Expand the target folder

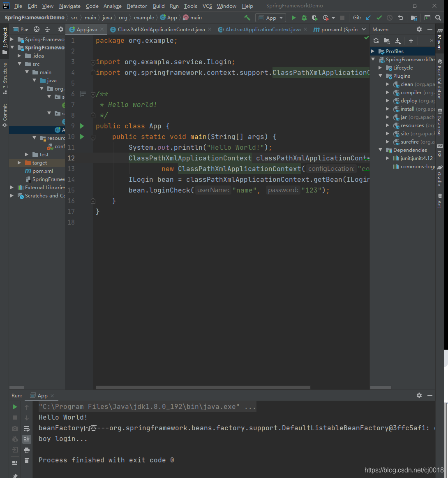pyautogui.click(x=19, y=163)
